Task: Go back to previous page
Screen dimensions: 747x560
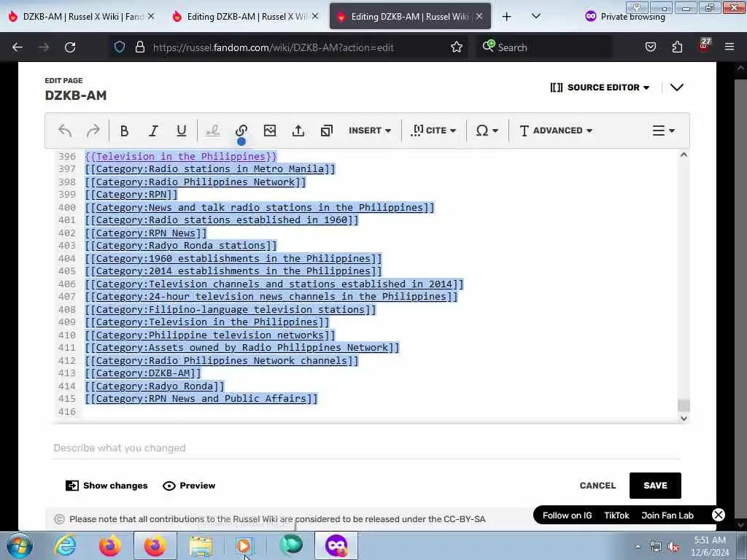Action: click(x=18, y=47)
